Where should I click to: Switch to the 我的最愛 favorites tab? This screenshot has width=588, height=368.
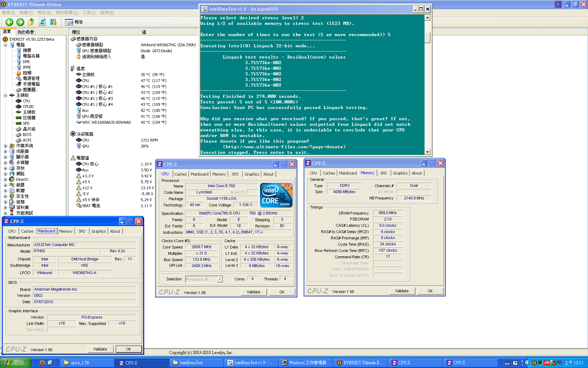26,32
